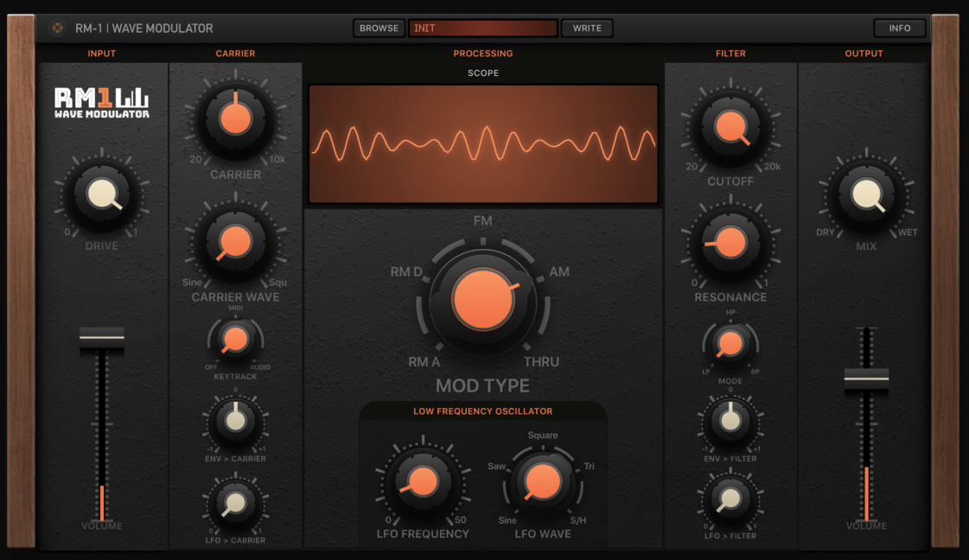The image size is (969, 560).
Task: Click the "DRY" label by the Mix knob
Action: [825, 232]
